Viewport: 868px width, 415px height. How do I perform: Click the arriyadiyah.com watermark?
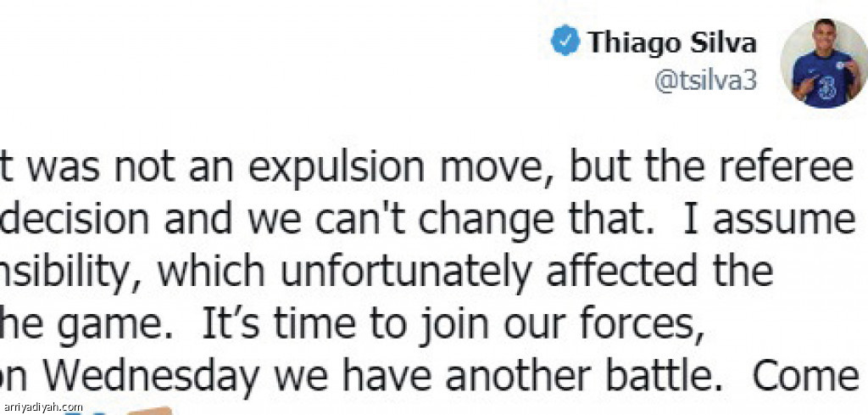point(42,407)
